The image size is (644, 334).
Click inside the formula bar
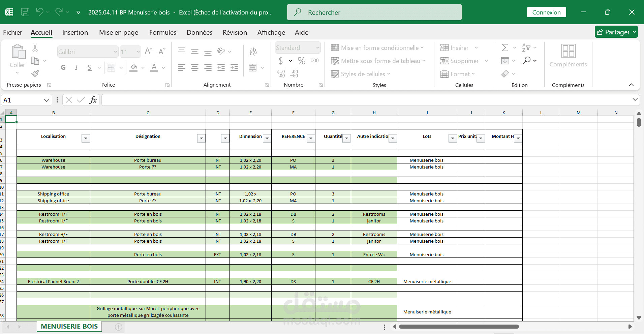[270, 100]
